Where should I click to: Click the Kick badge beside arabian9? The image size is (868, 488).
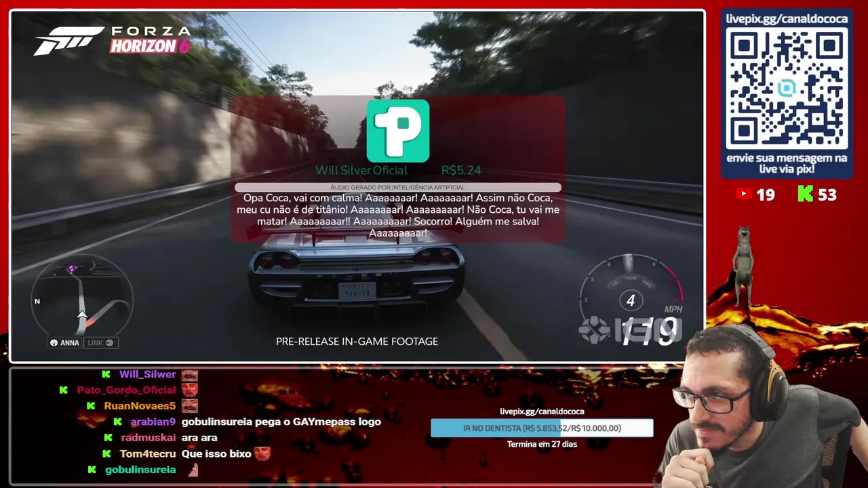coord(118,422)
